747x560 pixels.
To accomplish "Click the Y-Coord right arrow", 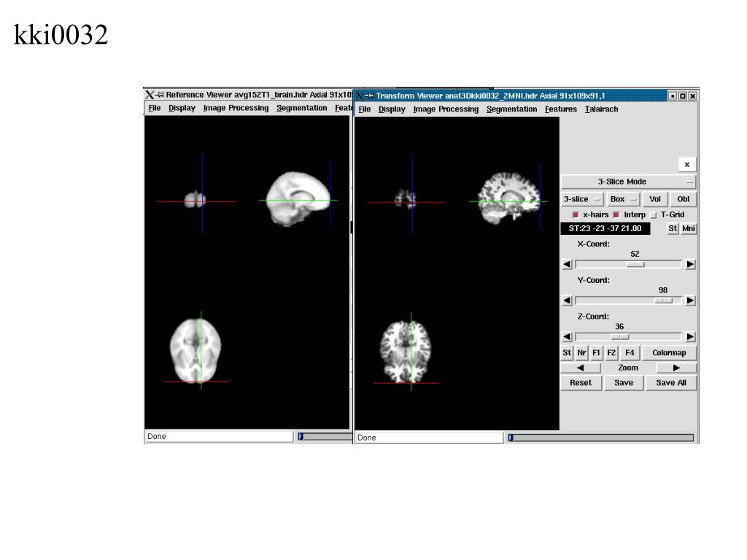I will pos(690,300).
